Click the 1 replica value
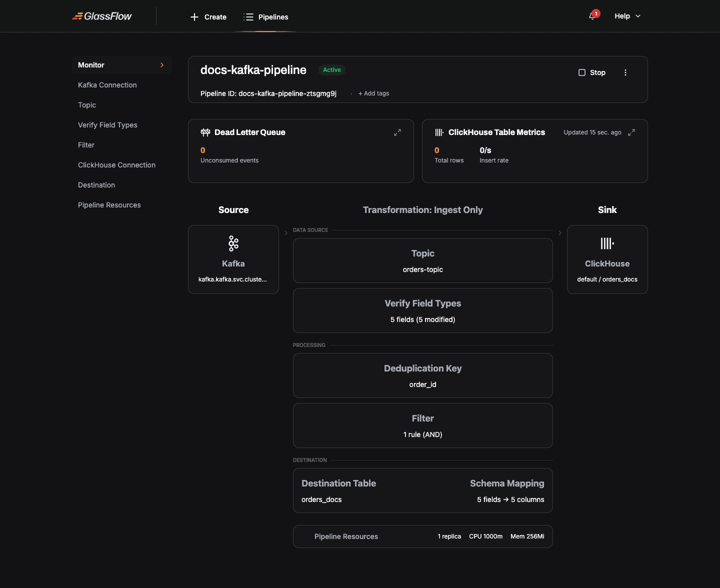This screenshot has height=588, width=720. [x=449, y=536]
